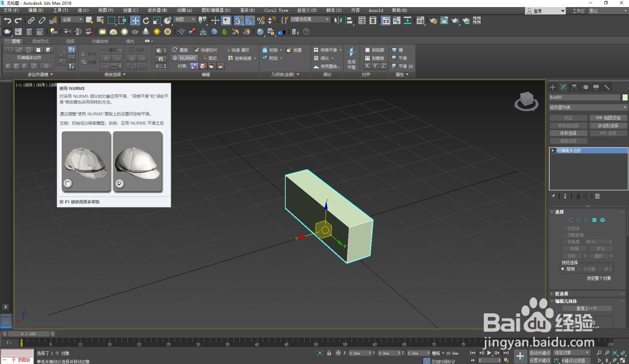Image resolution: width=629 pixels, height=364 pixels.
Task: Activate the Select and Rotate tool
Action: pyautogui.click(x=146, y=20)
